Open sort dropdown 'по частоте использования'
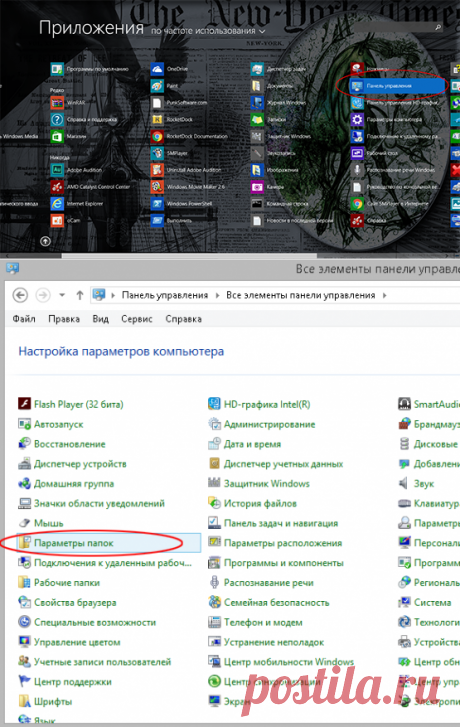 (208, 31)
